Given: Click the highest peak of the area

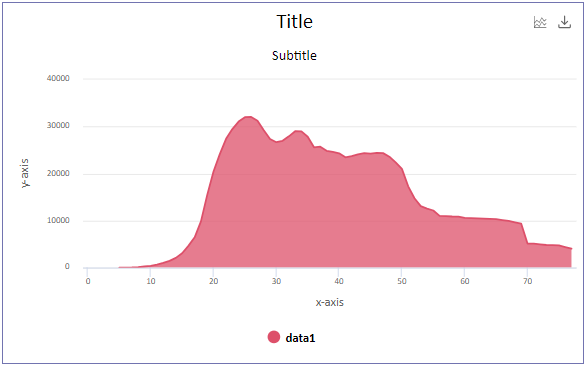Looking at the screenshot, I should pos(249,117).
